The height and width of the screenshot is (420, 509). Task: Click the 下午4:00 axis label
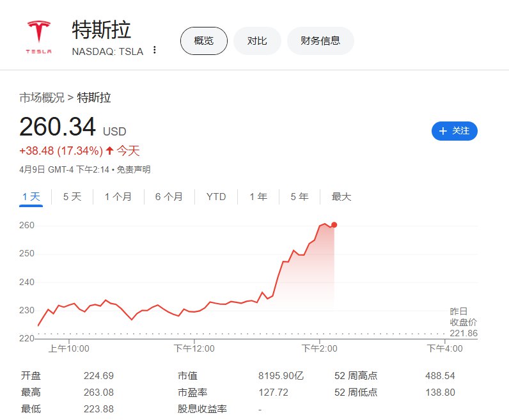tap(444, 348)
